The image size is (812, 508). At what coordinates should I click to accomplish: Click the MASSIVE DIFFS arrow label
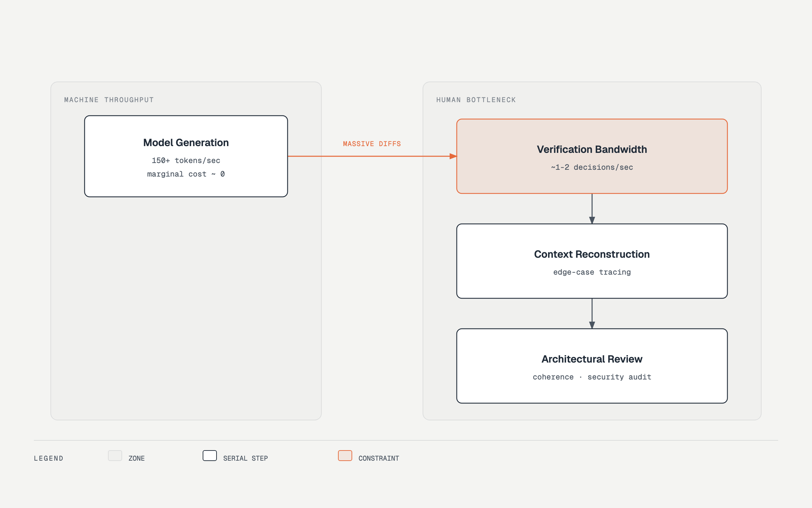click(372, 144)
